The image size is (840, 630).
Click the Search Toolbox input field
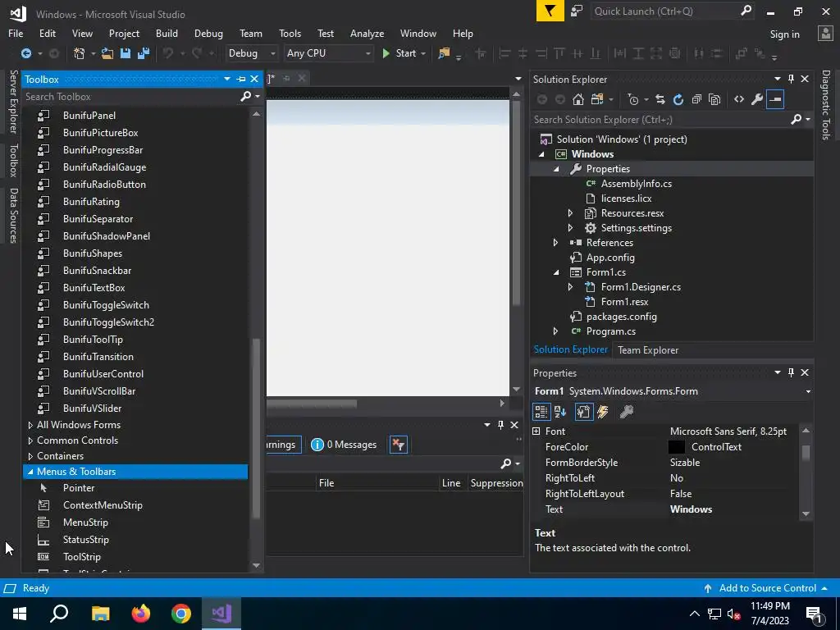[x=131, y=97]
